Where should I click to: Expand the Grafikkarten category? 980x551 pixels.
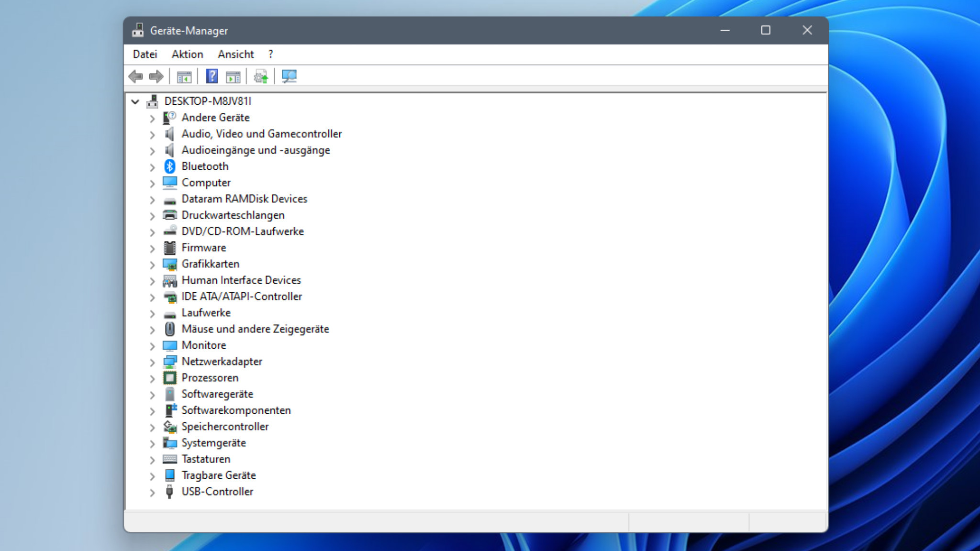[152, 264]
